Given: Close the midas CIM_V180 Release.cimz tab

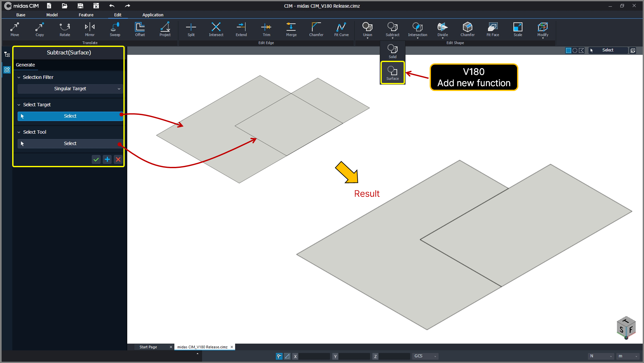Looking at the screenshot, I should pos(232,347).
